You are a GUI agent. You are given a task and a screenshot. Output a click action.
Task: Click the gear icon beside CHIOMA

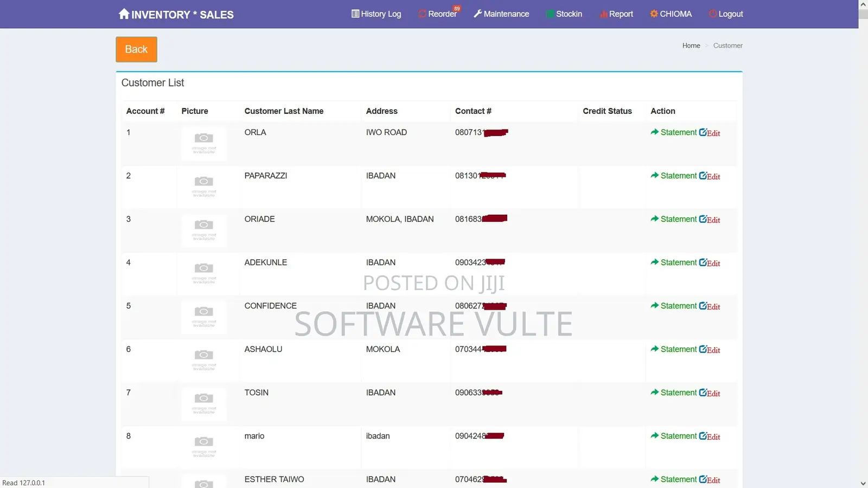click(x=654, y=14)
